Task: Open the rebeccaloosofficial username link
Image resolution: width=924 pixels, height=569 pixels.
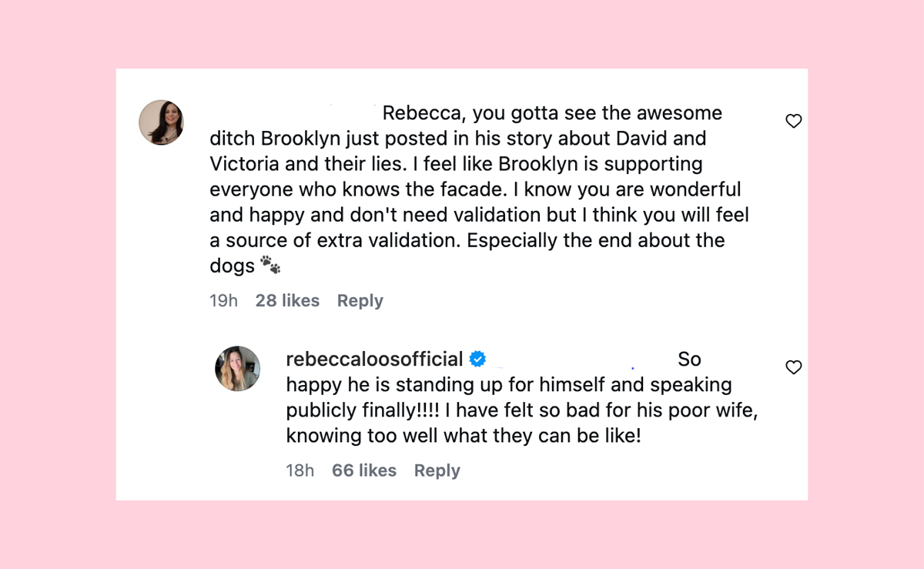Action: (x=374, y=359)
